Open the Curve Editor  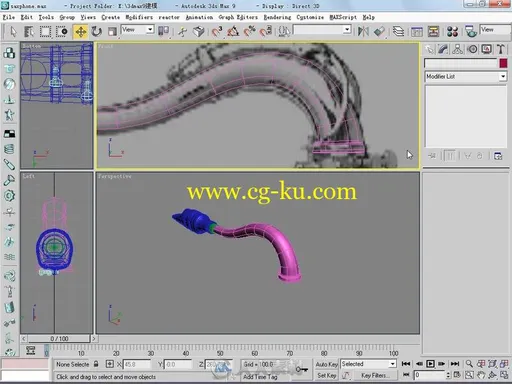click(417, 32)
